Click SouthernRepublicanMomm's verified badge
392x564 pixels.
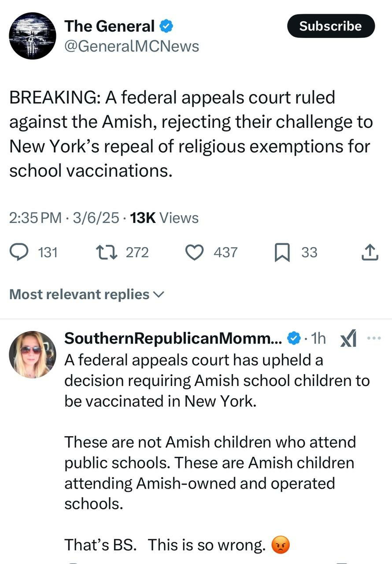point(293,338)
